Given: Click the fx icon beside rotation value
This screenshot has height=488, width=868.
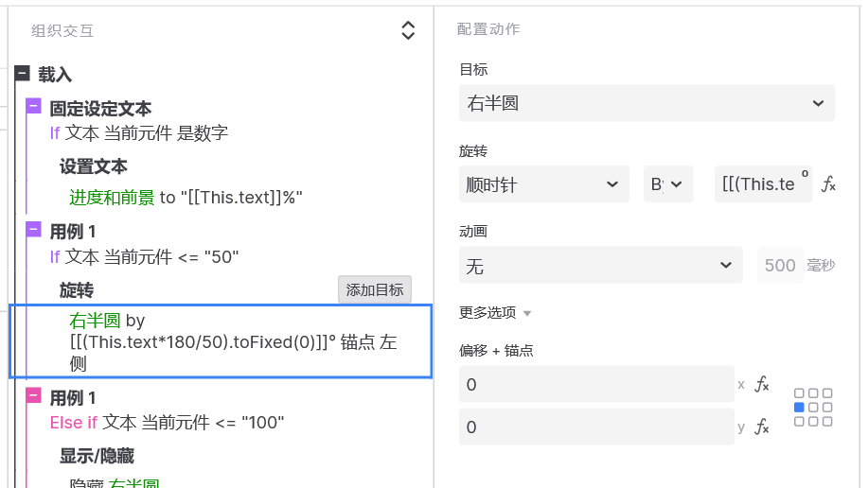Looking at the screenshot, I should point(828,184).
